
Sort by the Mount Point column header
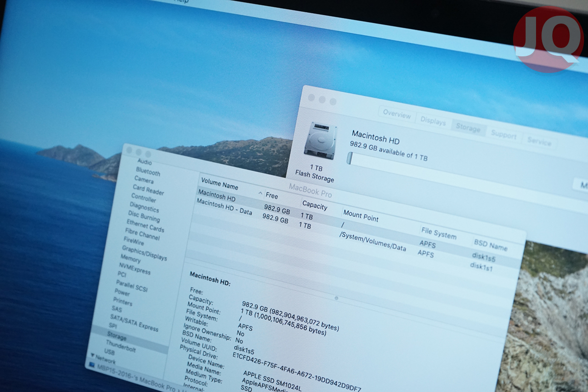361,216
